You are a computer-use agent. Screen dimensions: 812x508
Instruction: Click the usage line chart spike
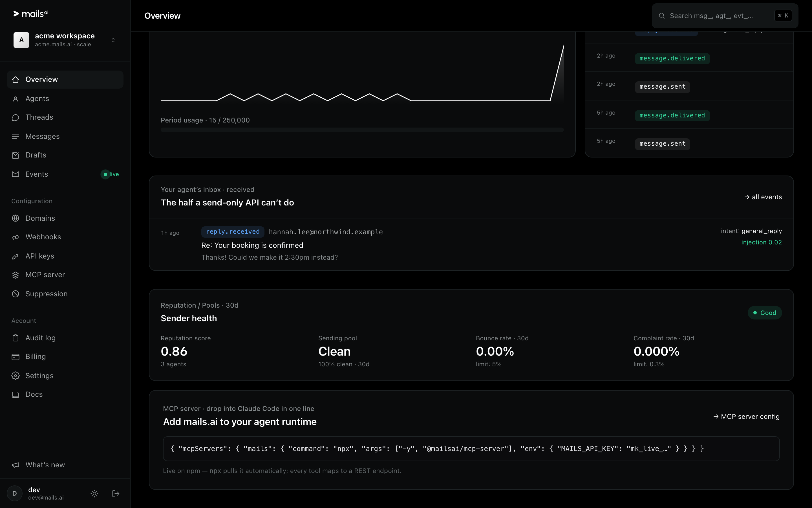[x=558, y=73]
